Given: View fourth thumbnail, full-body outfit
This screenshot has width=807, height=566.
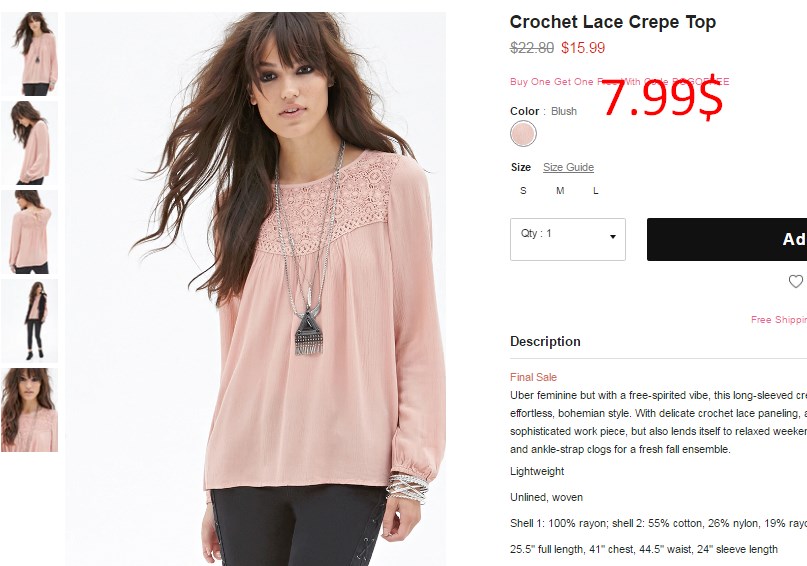Looking at the screenshot, I should pyautogui.click(x=29, y=321).
